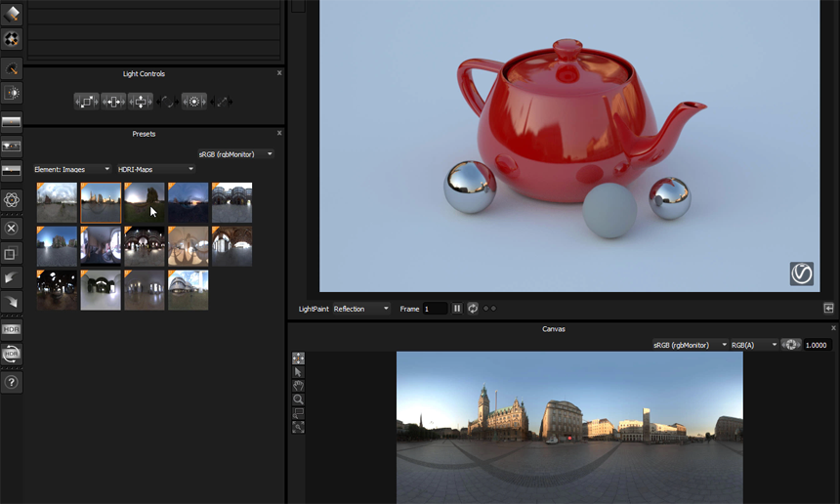Screen dimensions: 840x504
Task: Close the Light Controls panel
Action: 279,73
